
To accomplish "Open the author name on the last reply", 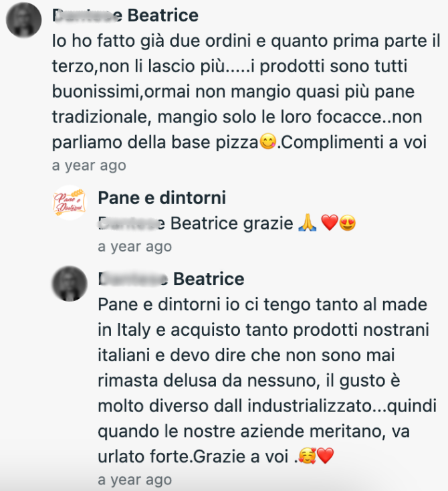I will click(171, 278).
